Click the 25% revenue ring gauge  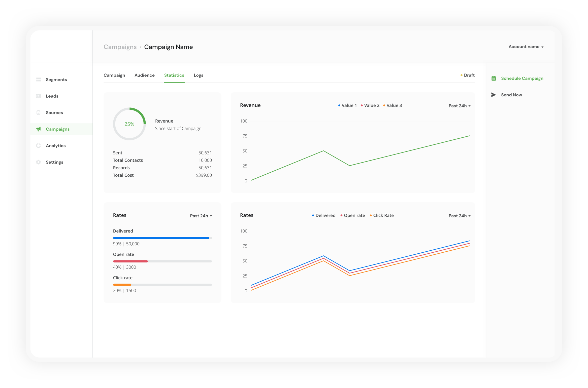tap(129, 124)
